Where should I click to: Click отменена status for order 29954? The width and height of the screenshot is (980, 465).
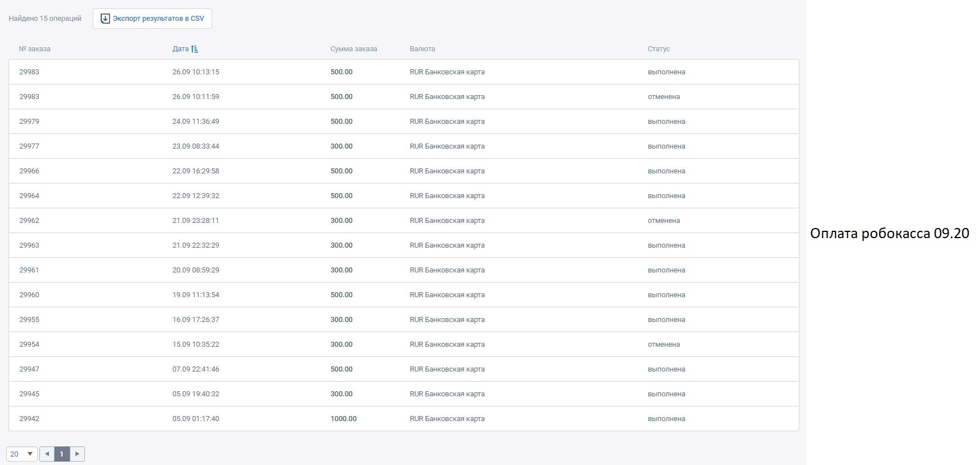coord(663,345)
